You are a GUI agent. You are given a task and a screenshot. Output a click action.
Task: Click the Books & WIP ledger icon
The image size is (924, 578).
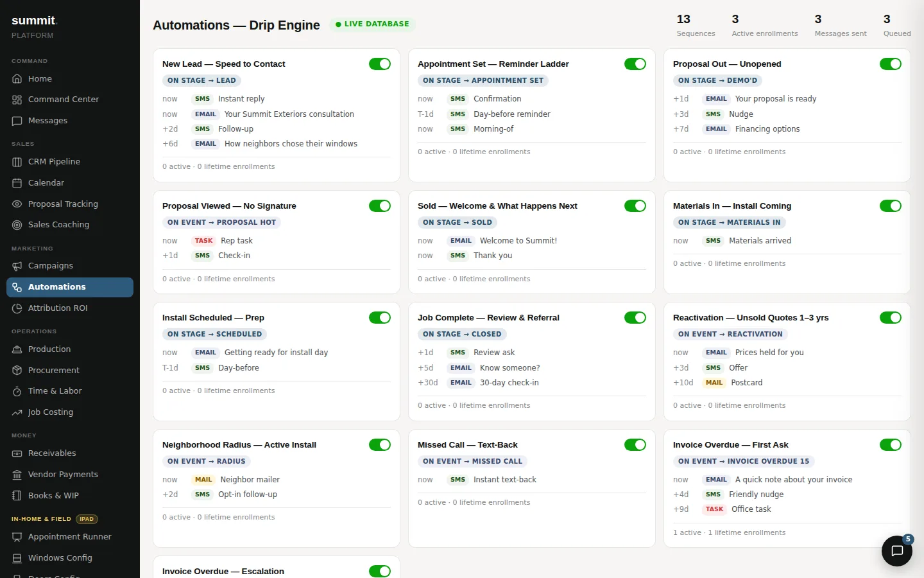[17, 496]
